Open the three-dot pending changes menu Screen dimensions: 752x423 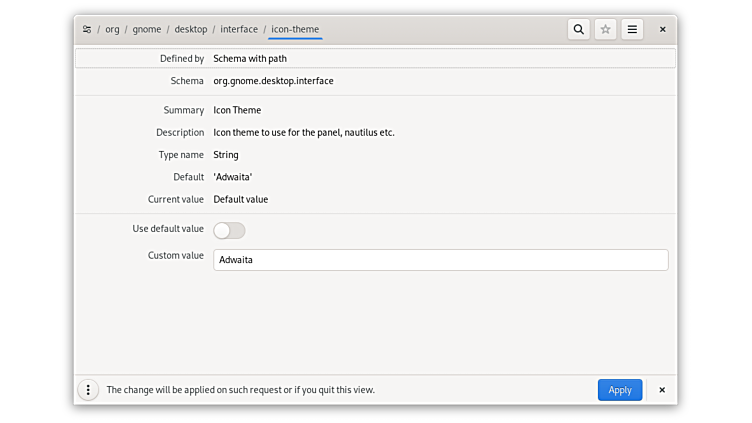(88, 390)
